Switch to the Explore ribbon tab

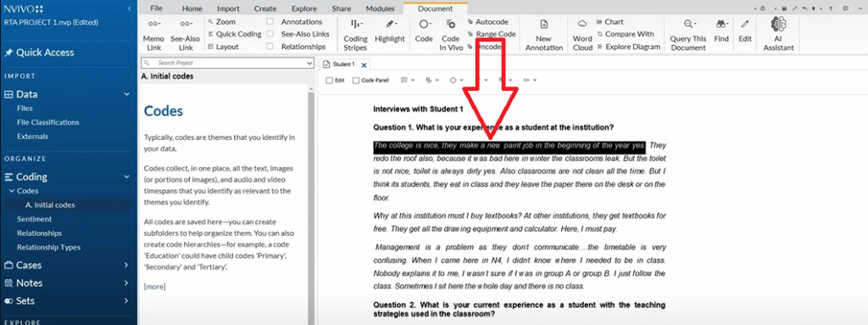tap(304, 8)
